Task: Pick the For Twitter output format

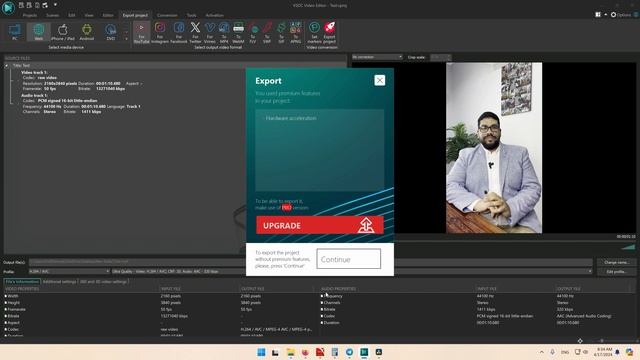Action: pos(195,33)
